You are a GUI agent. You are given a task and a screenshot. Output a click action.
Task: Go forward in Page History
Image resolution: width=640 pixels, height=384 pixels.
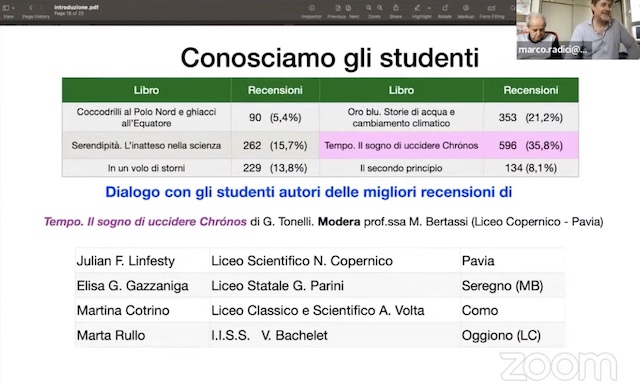pyautogui.click(x=42, y=8)
